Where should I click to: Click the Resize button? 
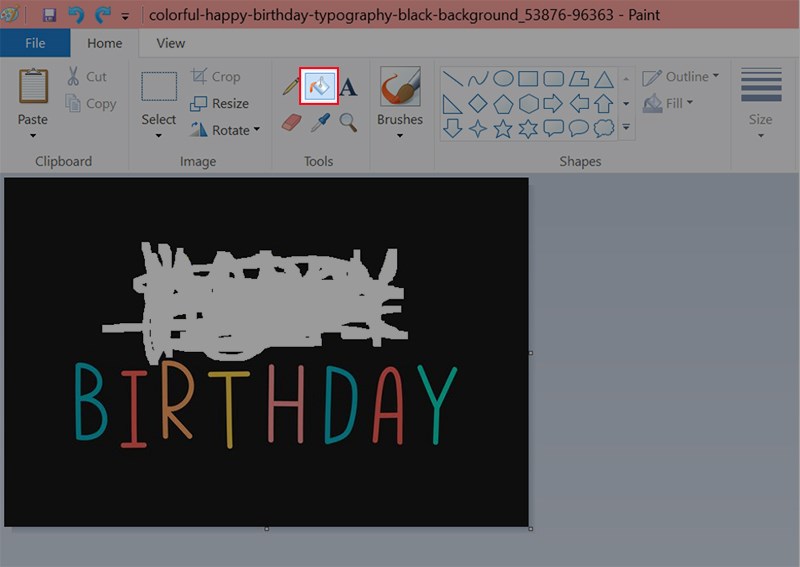220,103
